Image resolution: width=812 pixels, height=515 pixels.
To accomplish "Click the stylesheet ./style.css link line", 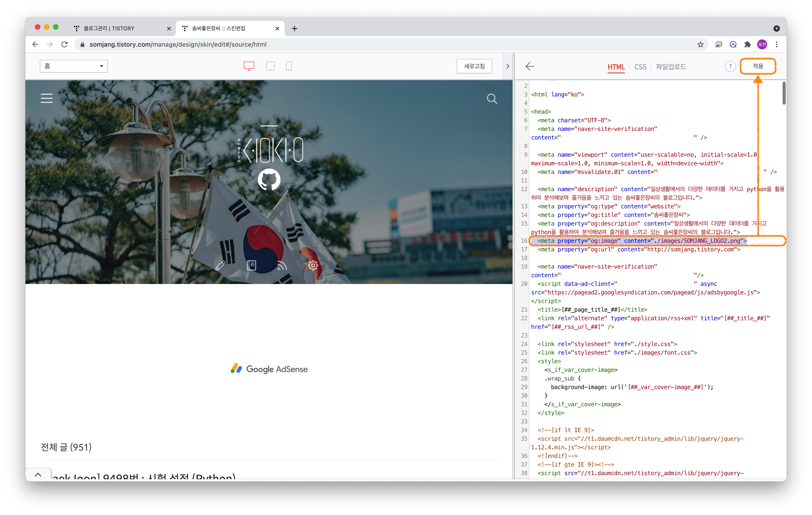I will click(607, 344).
